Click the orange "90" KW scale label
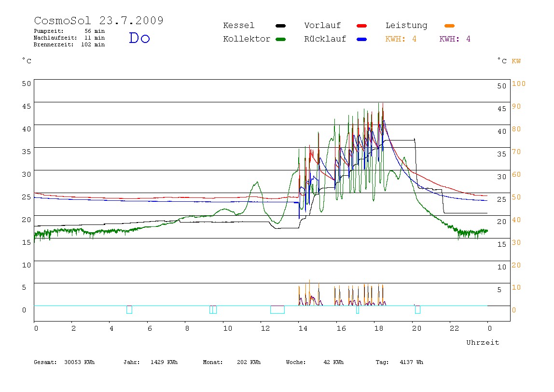Image resolution: width=554 pixels, height=392 pixels. pyautogui.click(x=516, y=106)
